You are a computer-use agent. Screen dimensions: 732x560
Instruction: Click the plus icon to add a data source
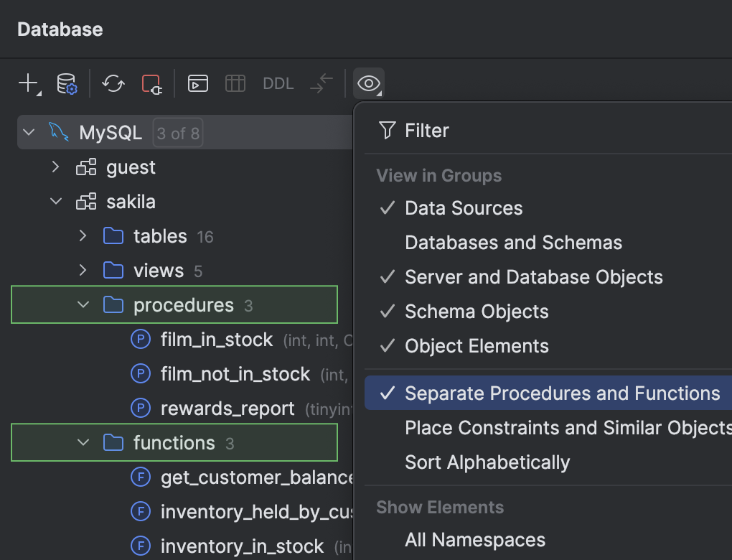(22, 83)
